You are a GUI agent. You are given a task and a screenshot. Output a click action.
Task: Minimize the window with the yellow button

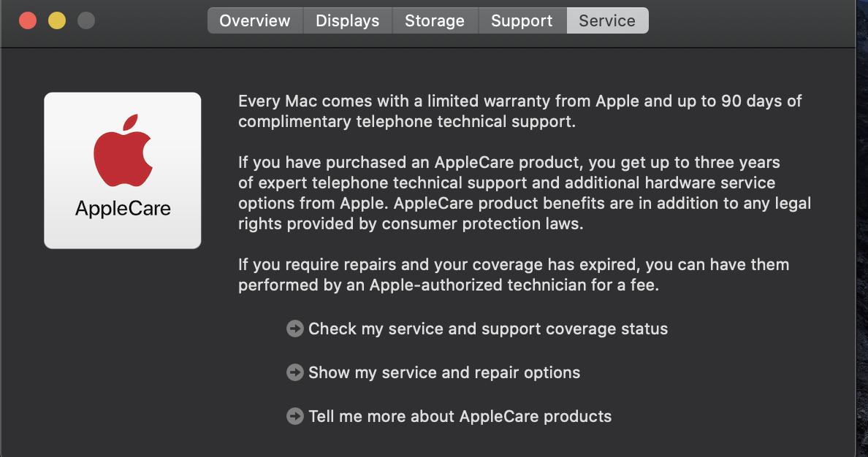tap(57, 20)
